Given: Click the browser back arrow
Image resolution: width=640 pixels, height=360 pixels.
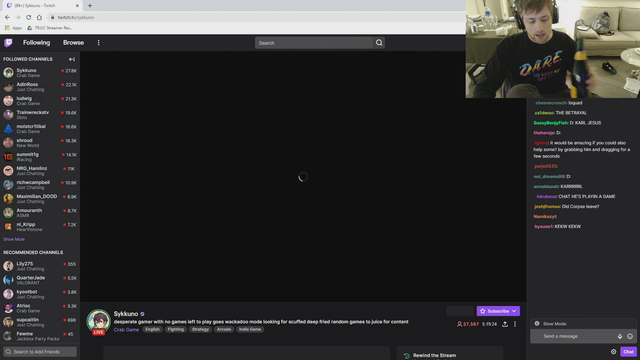Looking at the screenshot, I should coord(7,17).
